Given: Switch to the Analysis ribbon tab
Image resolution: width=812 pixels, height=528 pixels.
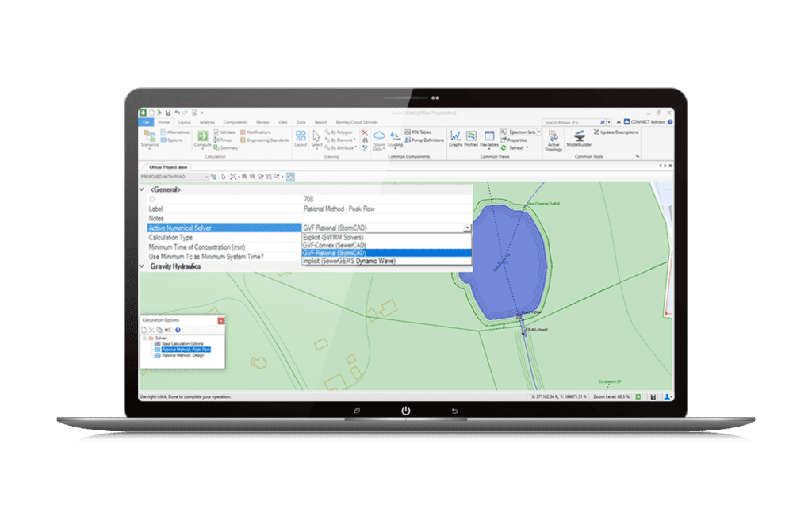Looking at the screenshot, I should coord(208,122).
